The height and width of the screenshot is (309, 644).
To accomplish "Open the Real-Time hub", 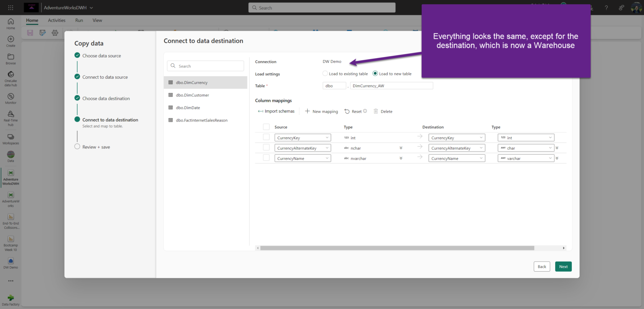I will pos(10,119).
